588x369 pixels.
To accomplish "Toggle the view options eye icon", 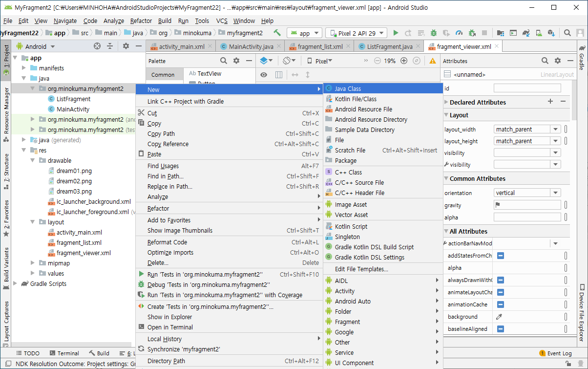I will (264, 75).
